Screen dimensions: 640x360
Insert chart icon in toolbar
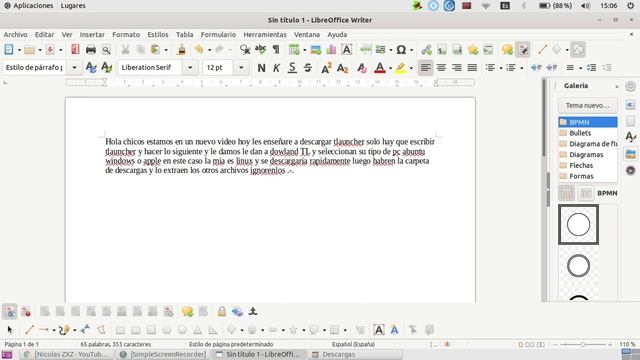pos(331,50)
